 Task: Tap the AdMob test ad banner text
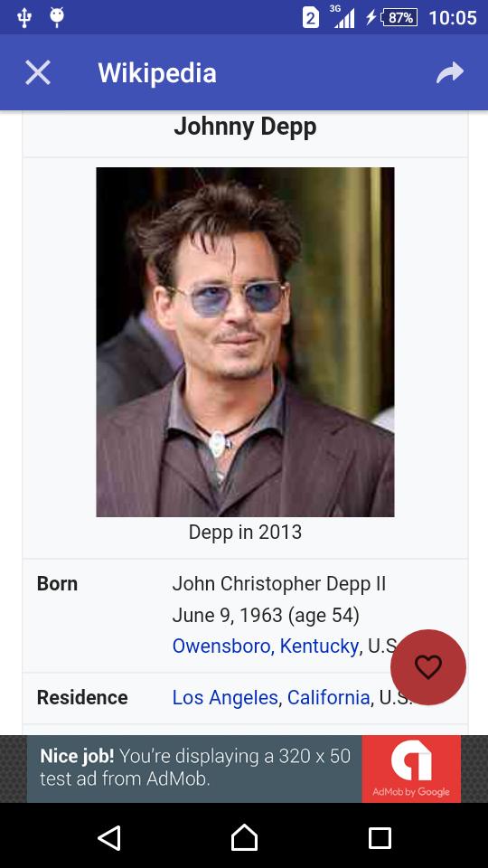point(195,768)
